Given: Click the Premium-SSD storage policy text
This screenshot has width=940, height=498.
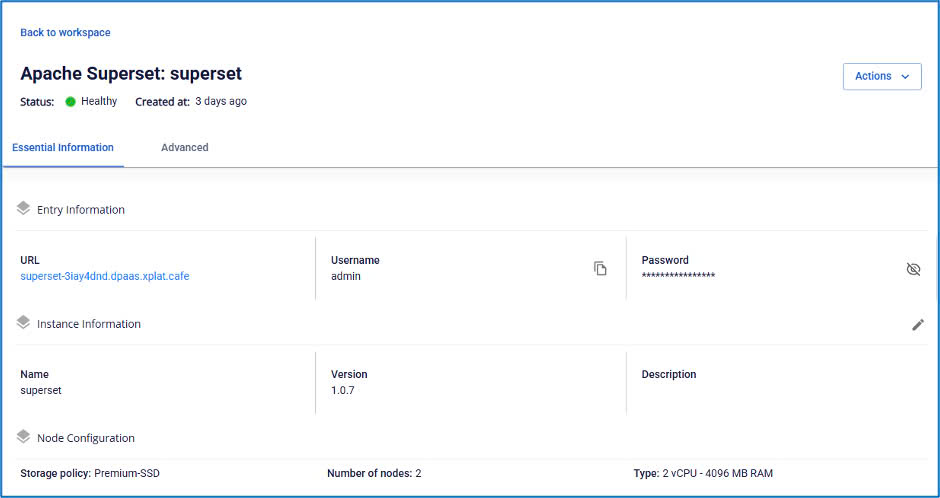Looking at the screenshot, I should tap(127, 473).
